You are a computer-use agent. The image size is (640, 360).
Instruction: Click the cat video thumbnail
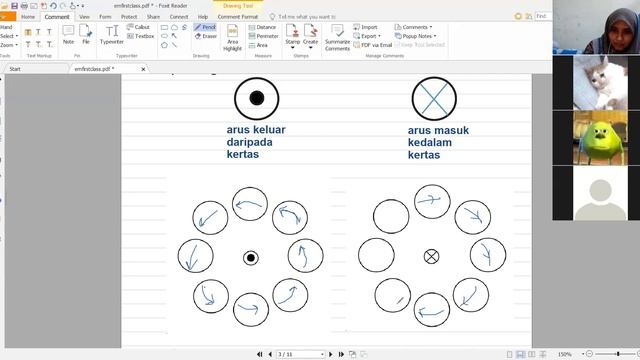pos(600,82)
